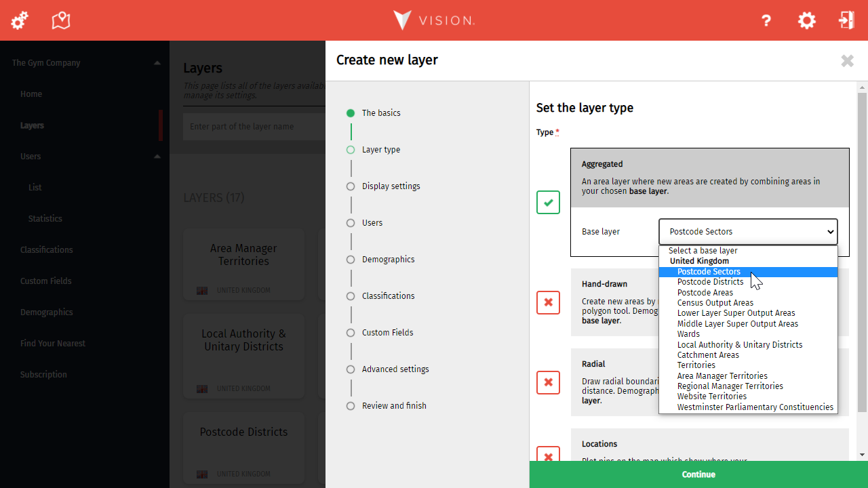Choose Wards from the base layer list
The width and height of the screenshot is (868, 488).
(688, 334)
